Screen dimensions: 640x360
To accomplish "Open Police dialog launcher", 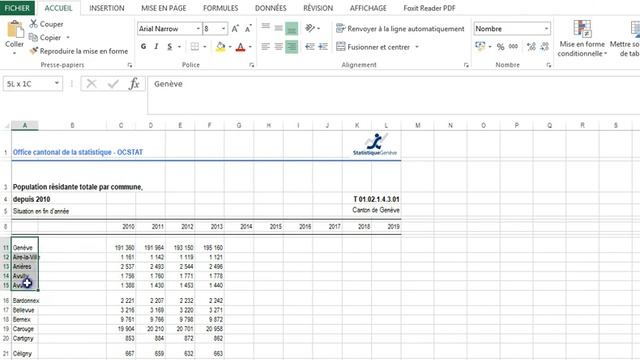I will [x=251, y=65].
